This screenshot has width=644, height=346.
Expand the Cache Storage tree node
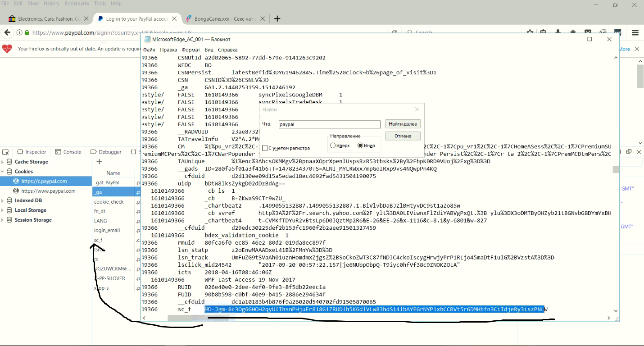pyautogui.click(x=3, y=162)
